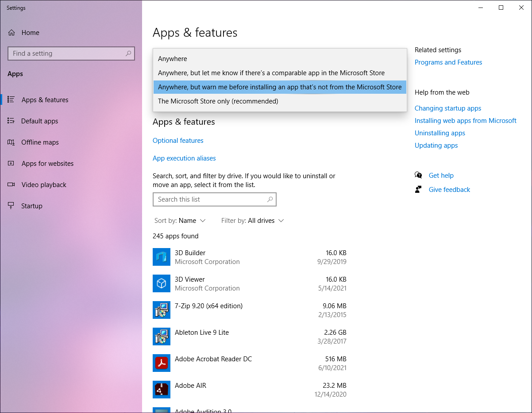The width and height of the screenshot is (532, 413).
Task: Click the 7-Zip installer icon
Action: coord(162,310)
